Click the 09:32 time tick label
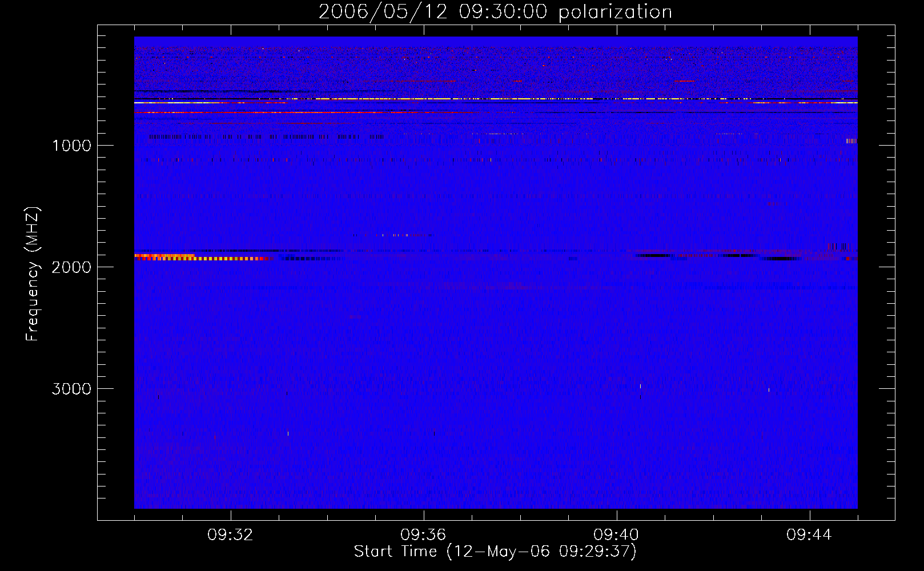The width and height of the screenshot is (924, 571). (231, 535)
